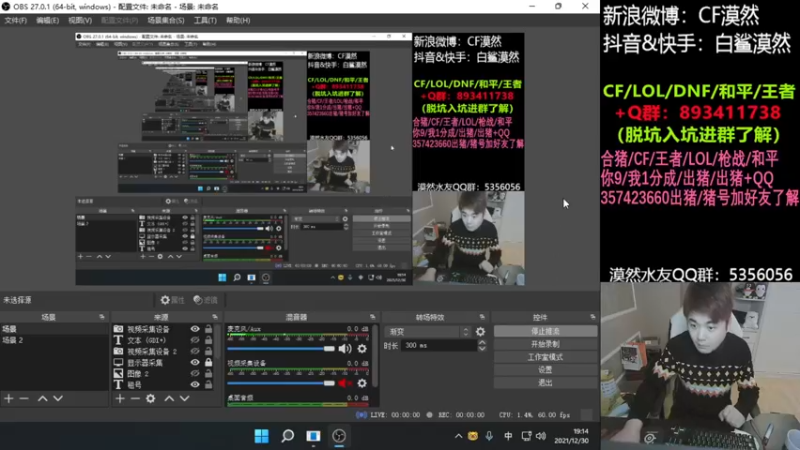The image size is (800, 450).
Task: Hide the 显示器采集 source
Action: pyautogui.click(x=195, y=362)
